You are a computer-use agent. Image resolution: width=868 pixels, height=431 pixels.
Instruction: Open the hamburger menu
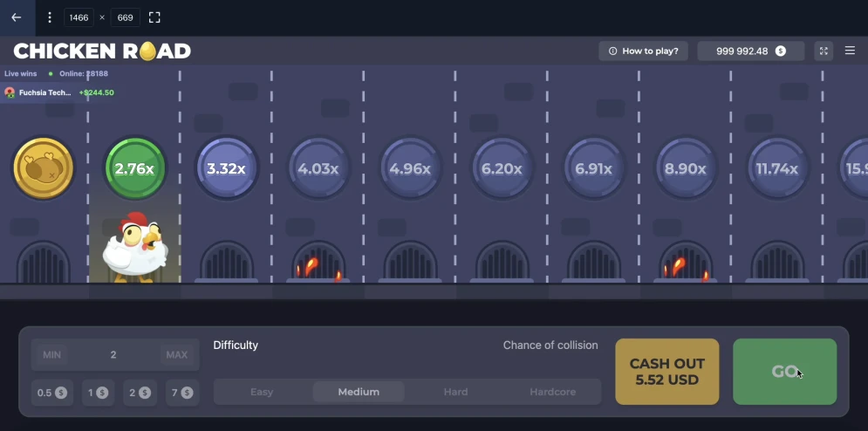coord(850,51)
